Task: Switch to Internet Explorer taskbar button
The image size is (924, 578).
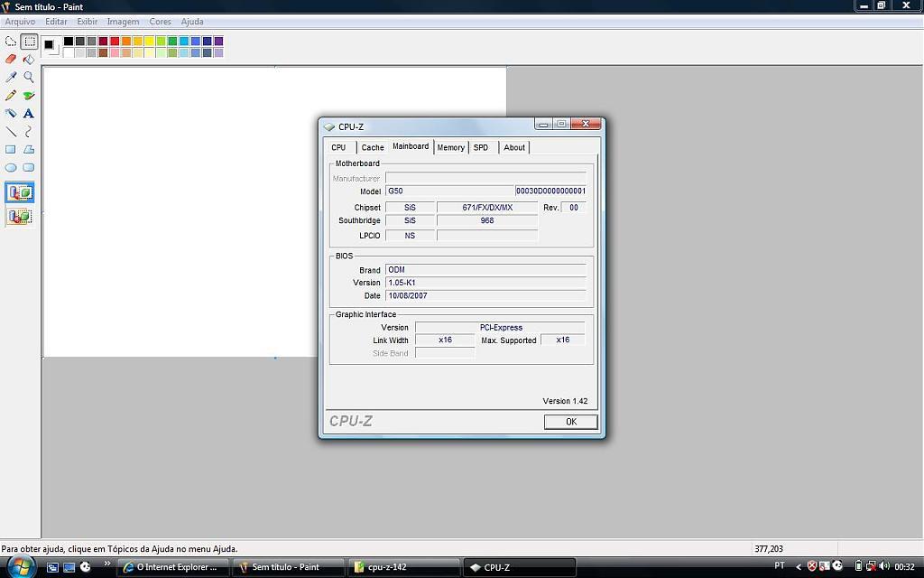Action: [172, 567]
